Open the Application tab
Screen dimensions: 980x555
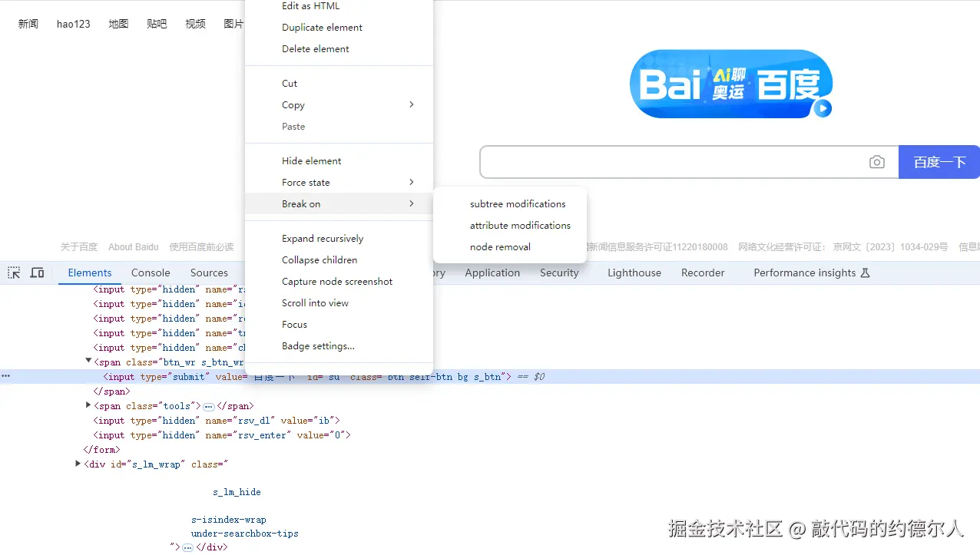click(x=492, y=273)
